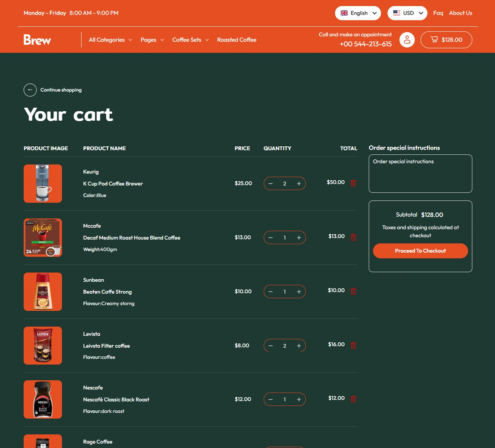Delete Sunbean Beaten Caffe with trash icon

coord(353,291)
